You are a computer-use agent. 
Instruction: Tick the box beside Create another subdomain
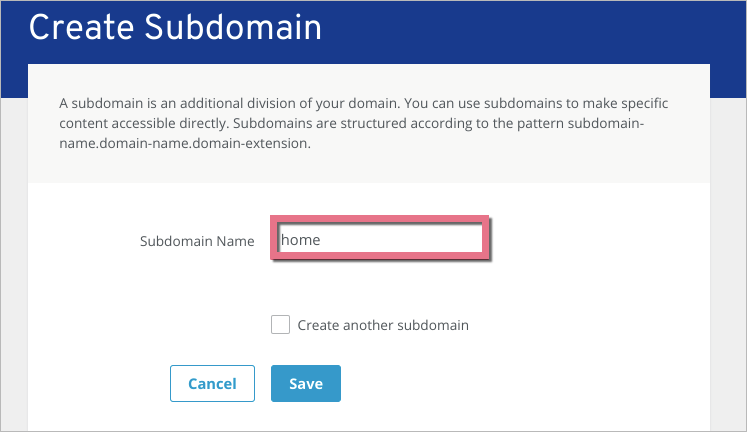(281, 325)
